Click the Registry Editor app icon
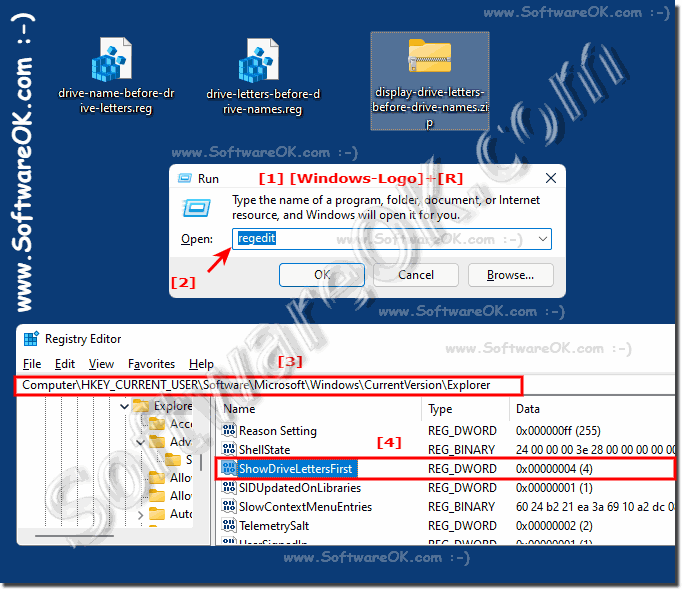Screen dimensions: 682x590 click(31, 339)
